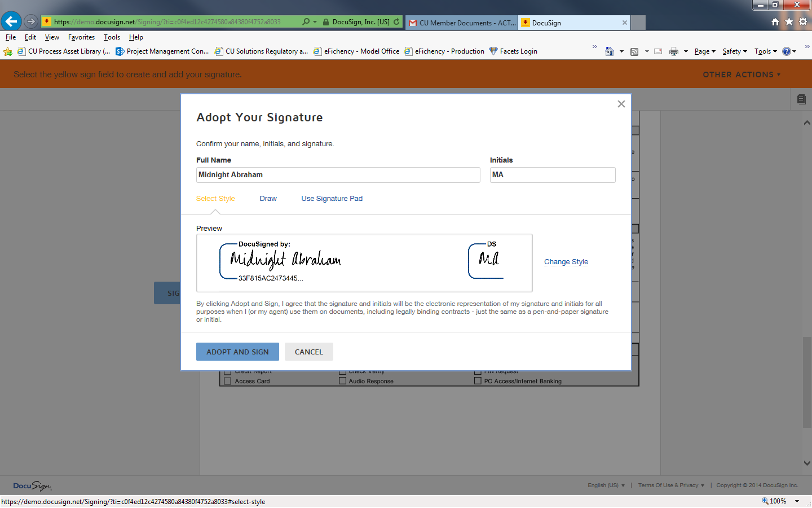This screenshot has width=812, height=508.
Task: Select the Select Style tab
Action: pyautogui.click(x=215, y=199)
